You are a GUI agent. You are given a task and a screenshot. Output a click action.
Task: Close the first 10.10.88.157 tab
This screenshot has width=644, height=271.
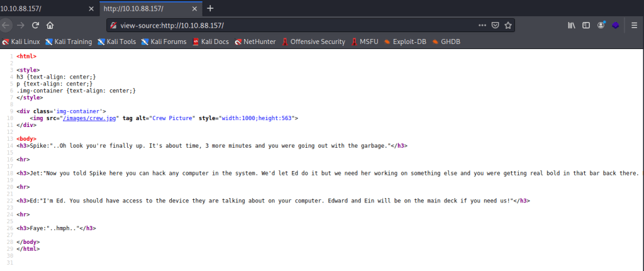[91, 8]
